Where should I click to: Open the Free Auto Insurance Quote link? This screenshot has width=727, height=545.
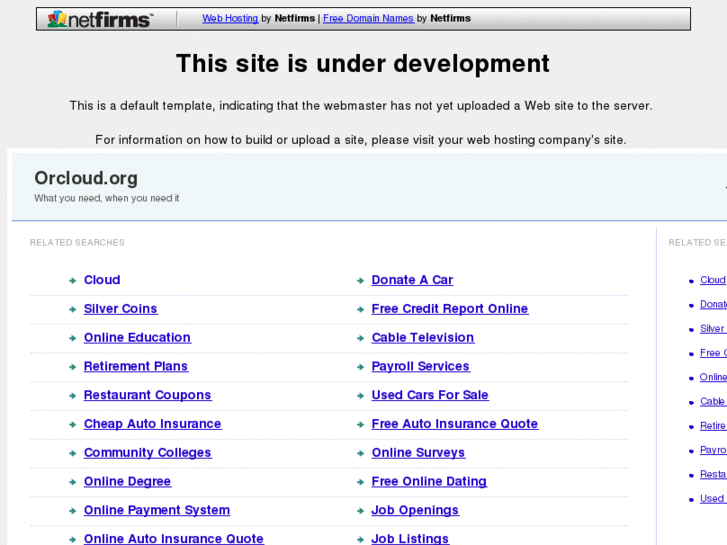(x=455, y=423)
